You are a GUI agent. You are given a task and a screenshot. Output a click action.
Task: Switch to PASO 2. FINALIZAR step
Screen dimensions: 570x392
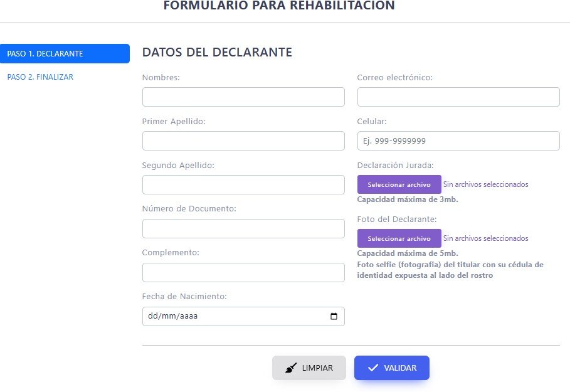click(x=40, y=77)
